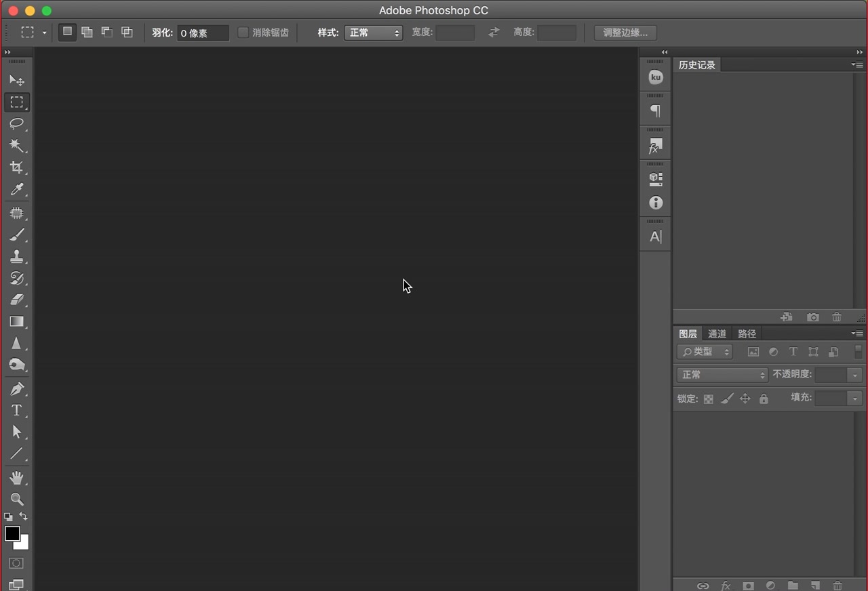
Task: Toggle pixel layer filter in Layers panel
Action: pyautogui.click(x=753, y=352)
